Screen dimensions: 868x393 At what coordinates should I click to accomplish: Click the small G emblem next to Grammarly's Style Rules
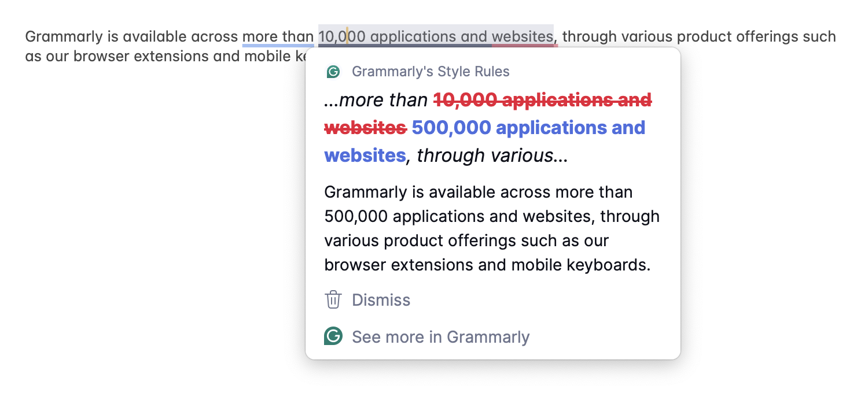tap(333, 71)
